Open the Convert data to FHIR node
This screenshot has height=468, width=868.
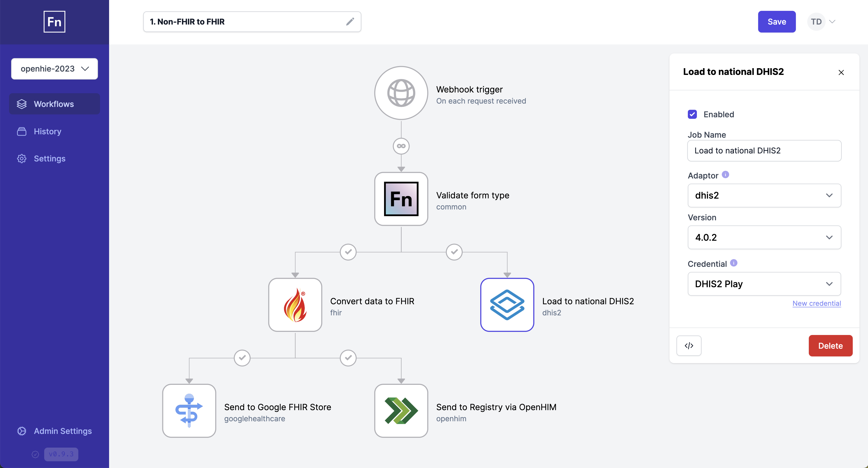pyautogui.click(x=295, y=305)
